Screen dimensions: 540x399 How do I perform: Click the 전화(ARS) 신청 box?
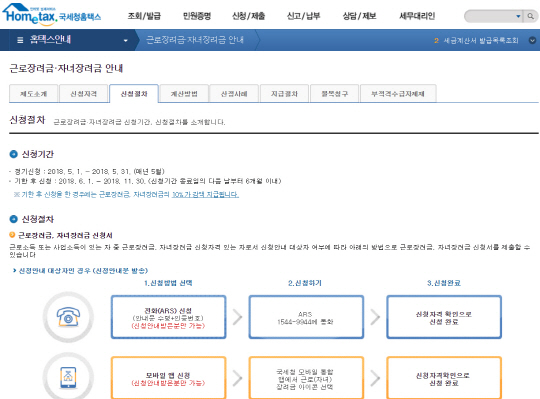(x=168, y=317)
